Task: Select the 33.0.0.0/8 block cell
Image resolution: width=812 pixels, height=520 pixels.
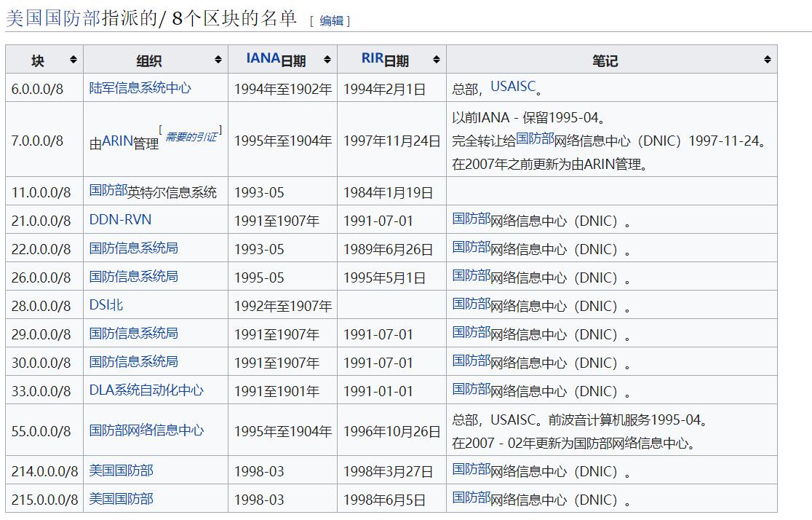Action: click(x=44, y=390)
